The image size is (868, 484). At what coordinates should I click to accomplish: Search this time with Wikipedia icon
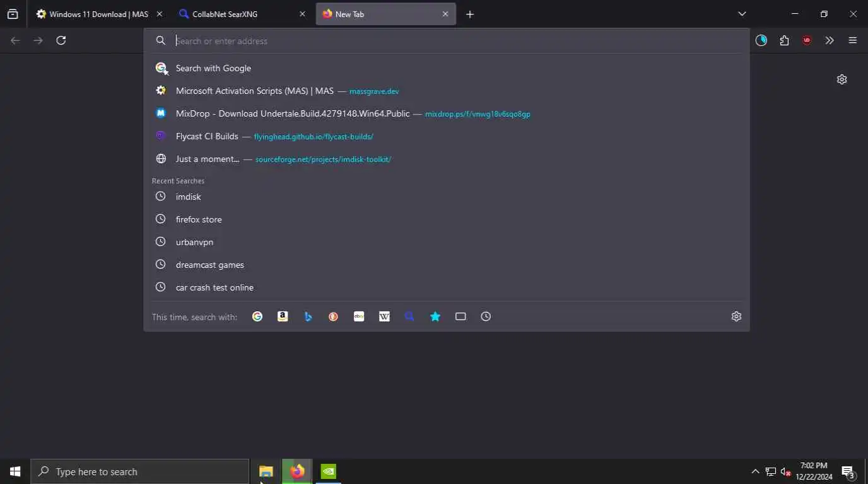click(x=384, y=316)
